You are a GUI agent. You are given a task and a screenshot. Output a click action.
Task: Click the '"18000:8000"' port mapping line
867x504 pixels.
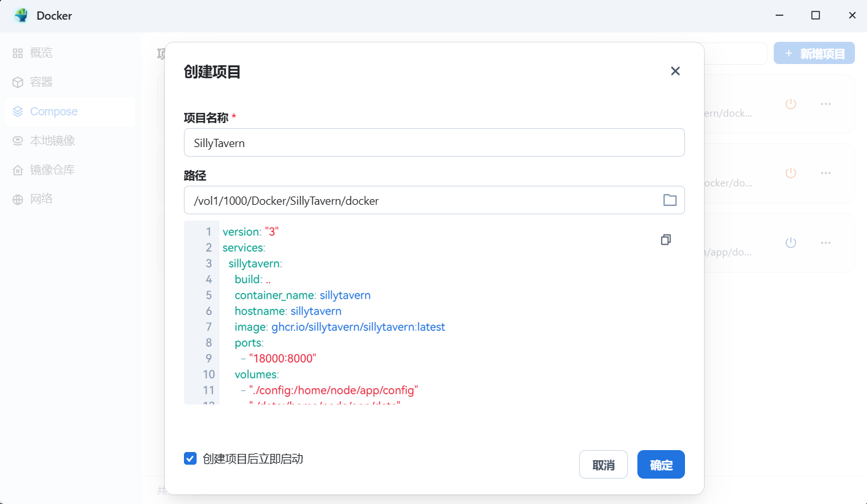(x=278, y=359)
